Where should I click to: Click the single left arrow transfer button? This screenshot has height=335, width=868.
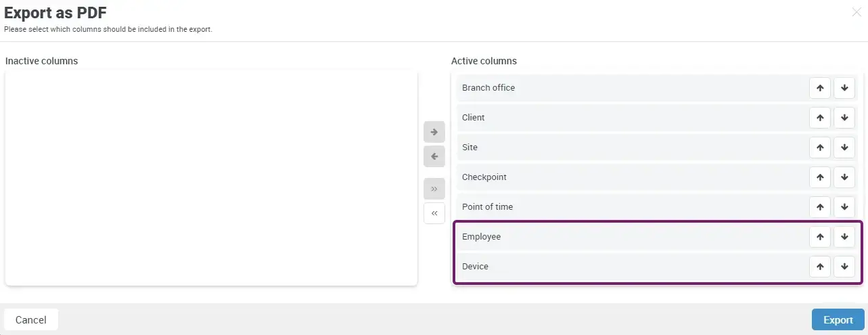(x=434, y=156)
